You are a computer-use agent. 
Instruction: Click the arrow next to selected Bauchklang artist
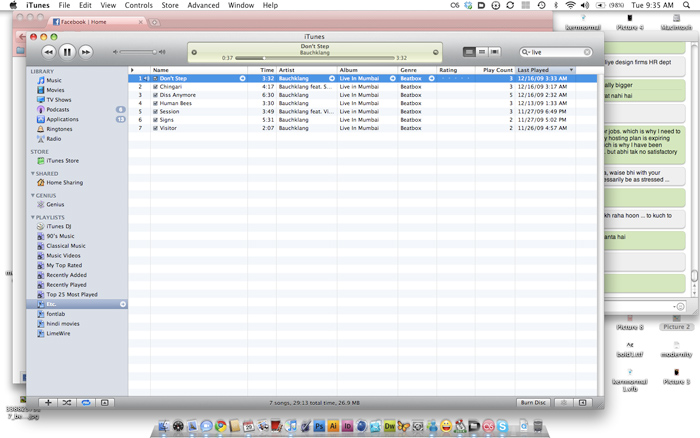click(x=332, y=79)
